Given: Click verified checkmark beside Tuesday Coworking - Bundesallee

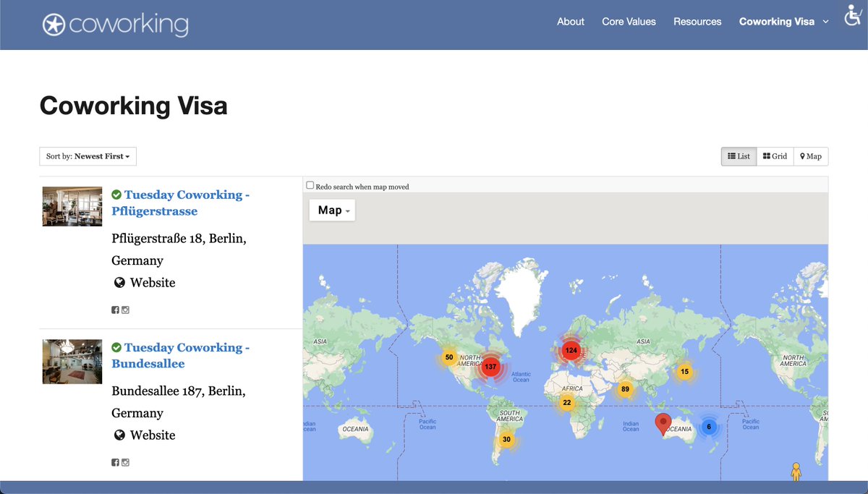Looking at the screenshot, I should [x=116, y=348].
